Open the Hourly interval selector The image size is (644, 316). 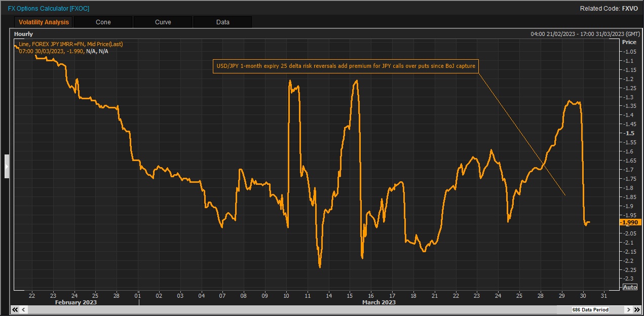pos(24,34)
